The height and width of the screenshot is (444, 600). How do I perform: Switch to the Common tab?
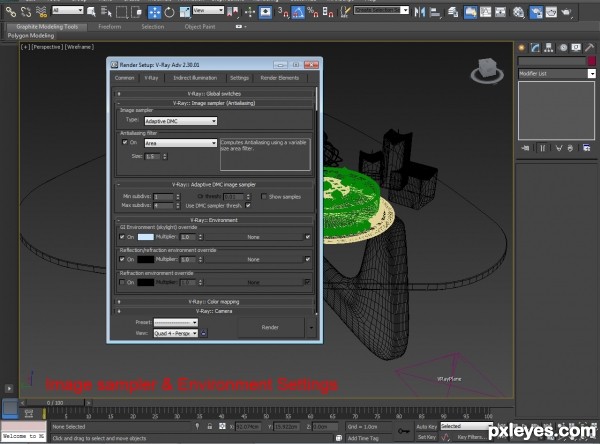pyautogui.click(x=124, y=78)
